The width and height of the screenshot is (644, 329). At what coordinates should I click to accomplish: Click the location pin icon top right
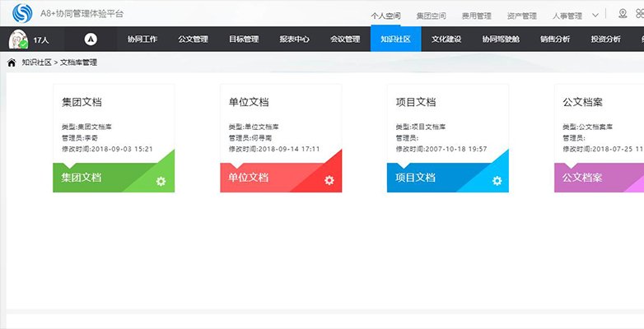[623, 13]
